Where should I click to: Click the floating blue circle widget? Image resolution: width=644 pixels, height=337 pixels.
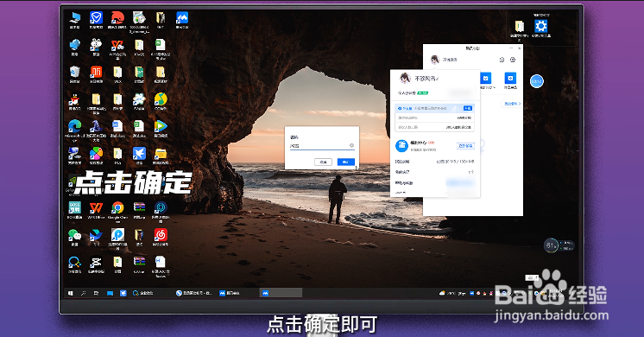coord(536,81)
